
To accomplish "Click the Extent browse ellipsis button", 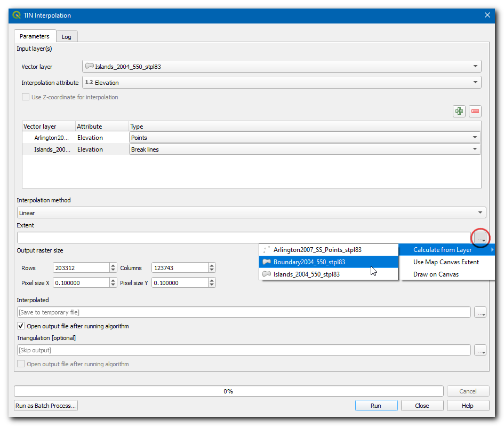I will pos(480,238).
